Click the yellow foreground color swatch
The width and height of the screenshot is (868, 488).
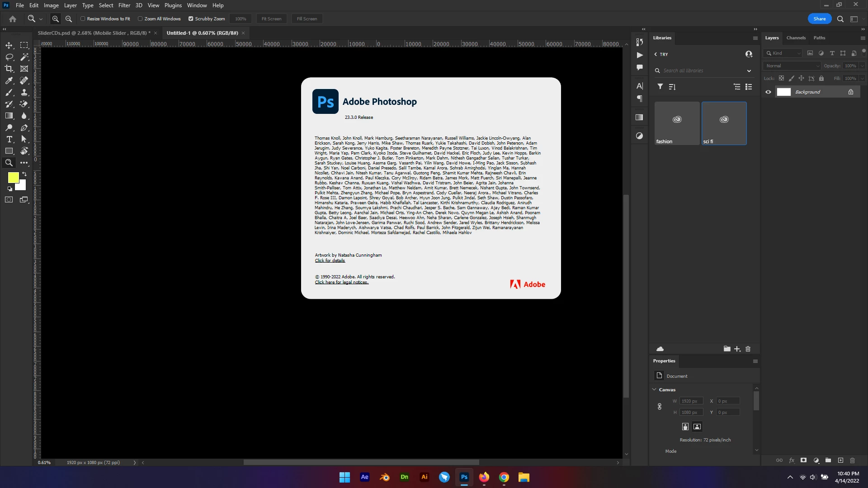[13, 177]
